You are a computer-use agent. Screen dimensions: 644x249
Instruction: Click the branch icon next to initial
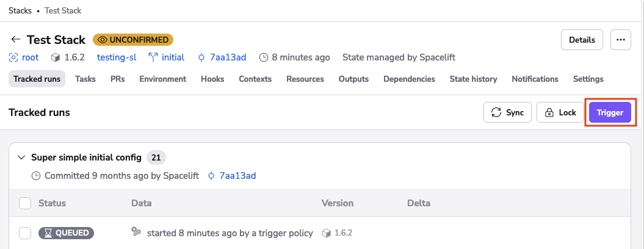point(153,57)
